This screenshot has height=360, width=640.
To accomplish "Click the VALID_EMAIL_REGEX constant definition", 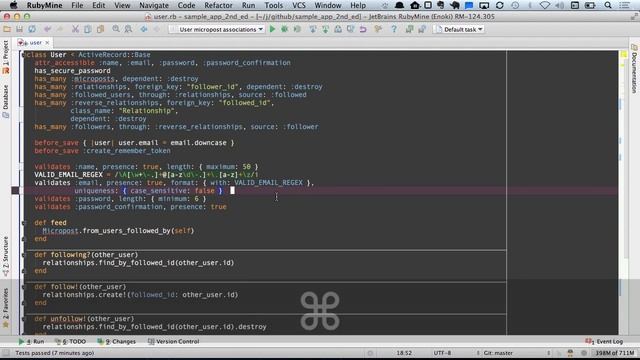I will [69, 175].
